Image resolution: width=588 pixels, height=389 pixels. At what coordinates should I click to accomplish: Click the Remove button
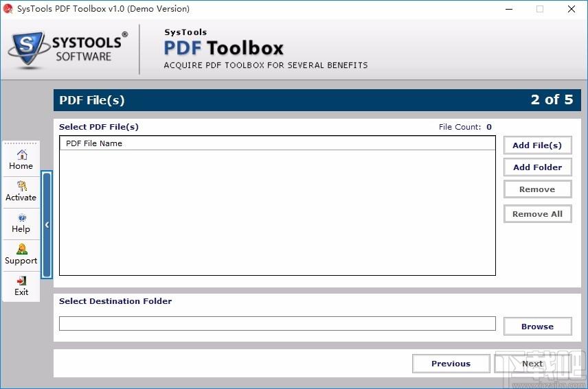[537, 189]
